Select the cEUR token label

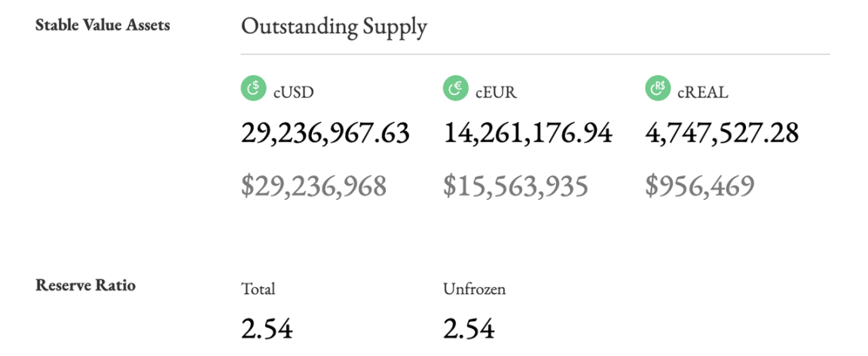[x=496, y=94]
